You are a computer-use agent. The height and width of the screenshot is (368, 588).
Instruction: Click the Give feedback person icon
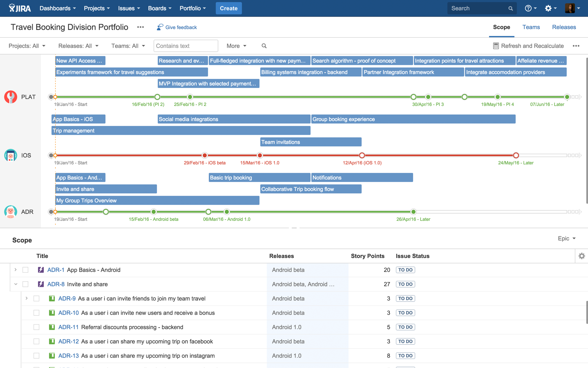[160, 27]
